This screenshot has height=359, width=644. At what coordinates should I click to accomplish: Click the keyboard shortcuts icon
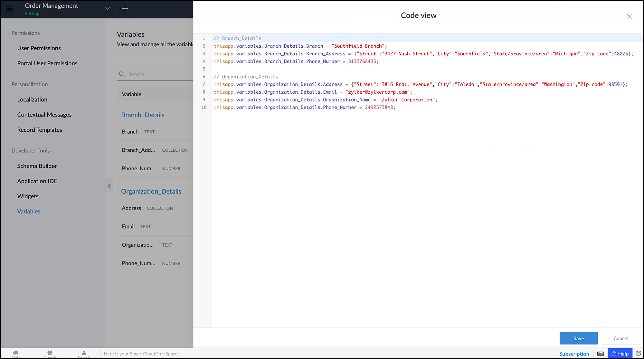(x=601, y=354)
